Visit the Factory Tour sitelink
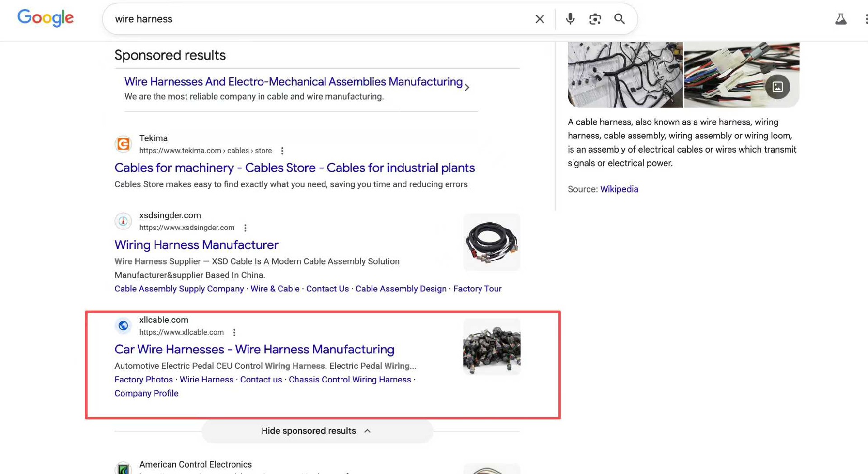Screen dimensions: 868x474 point(477,289)
